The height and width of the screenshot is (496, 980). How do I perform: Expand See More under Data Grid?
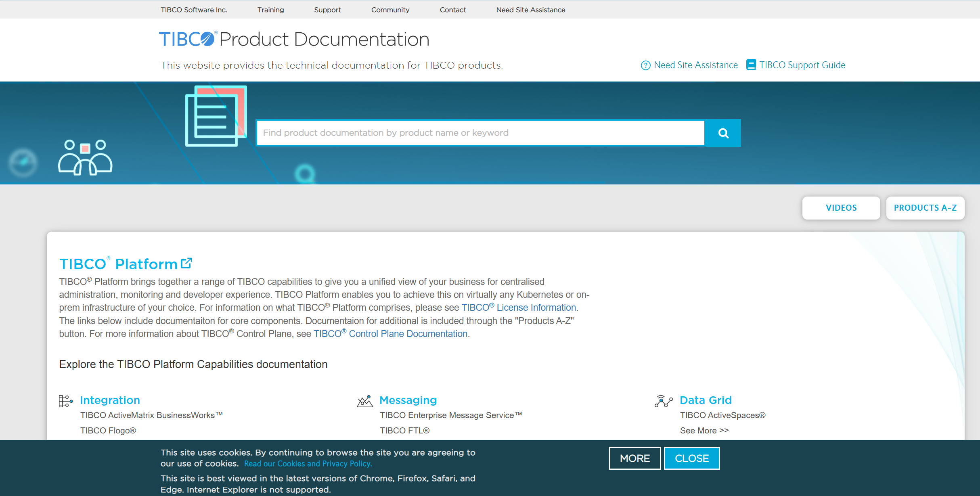[704, 431]
